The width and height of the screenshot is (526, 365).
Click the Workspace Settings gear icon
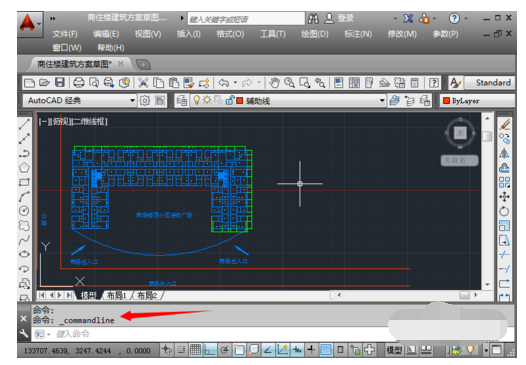coord(145,100)
